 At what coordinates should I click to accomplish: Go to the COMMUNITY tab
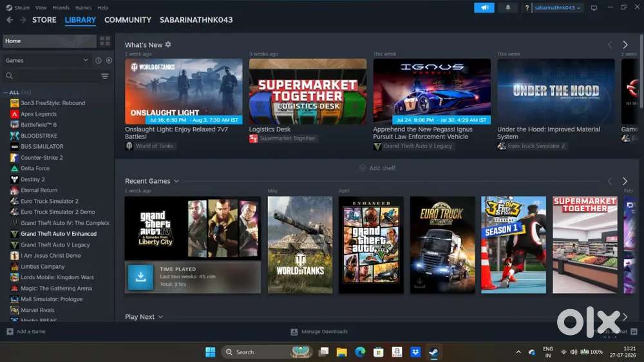point(128,20)
